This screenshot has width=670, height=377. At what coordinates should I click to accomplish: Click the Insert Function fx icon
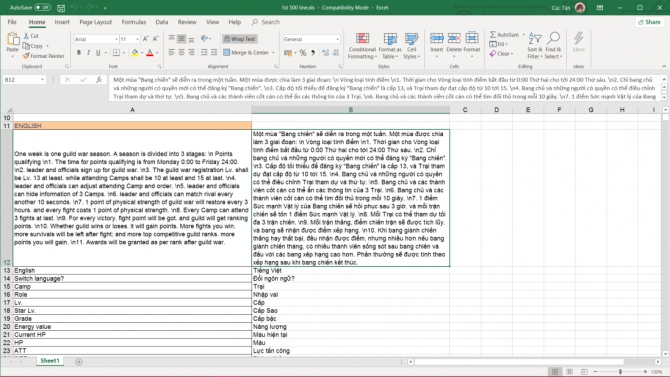click(99, 80)
